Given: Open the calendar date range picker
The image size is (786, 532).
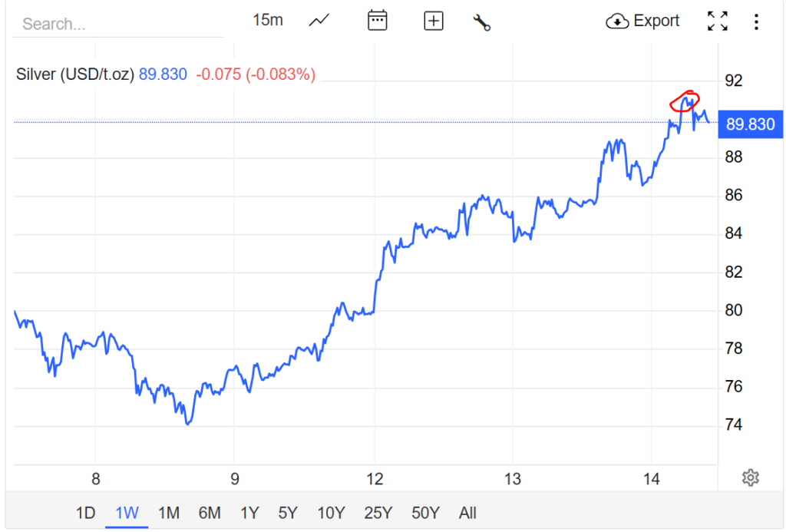Looking at the screenshot, I should coord(377,21).
